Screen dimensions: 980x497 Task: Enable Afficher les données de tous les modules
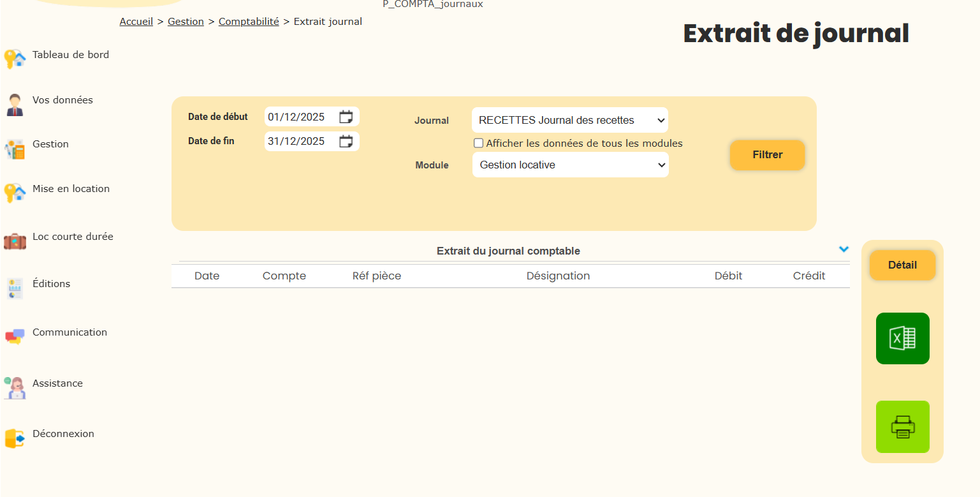[478, 144]
